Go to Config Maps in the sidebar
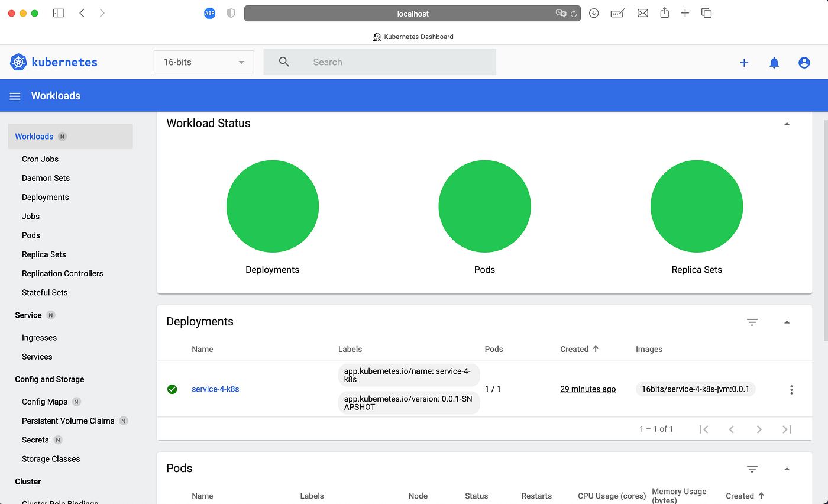 click(44, 402)
